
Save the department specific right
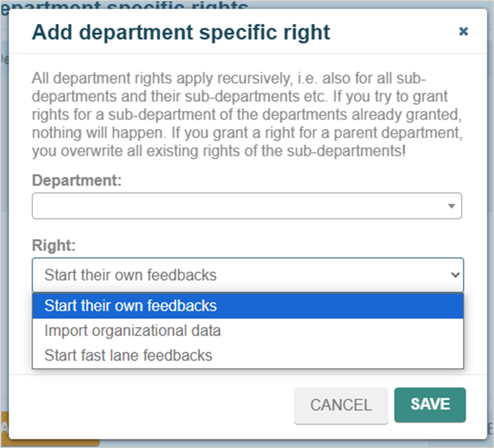tap(430, 405)
